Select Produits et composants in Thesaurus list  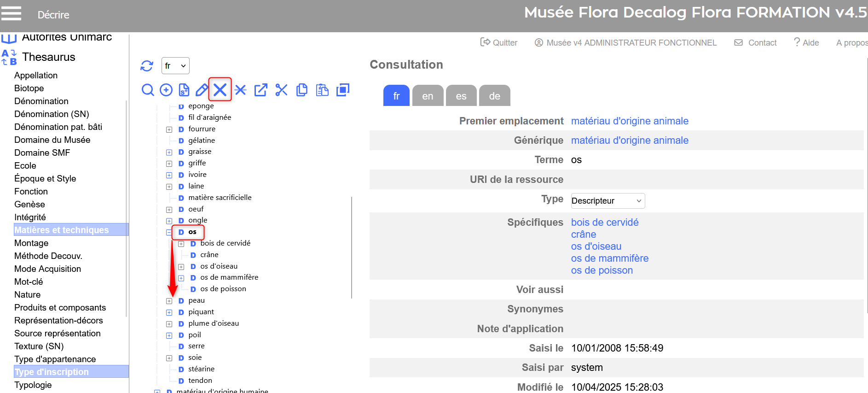point(60,307)
